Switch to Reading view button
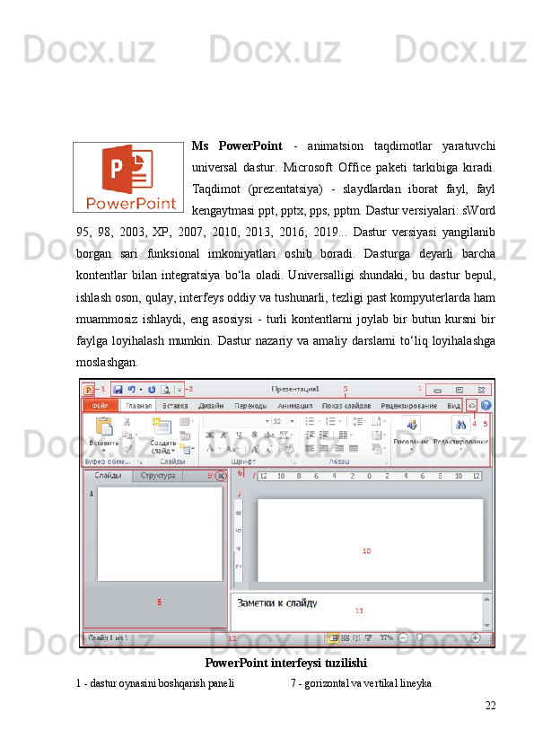Viewport: 534px width, 756px height. tap(356, 638)
